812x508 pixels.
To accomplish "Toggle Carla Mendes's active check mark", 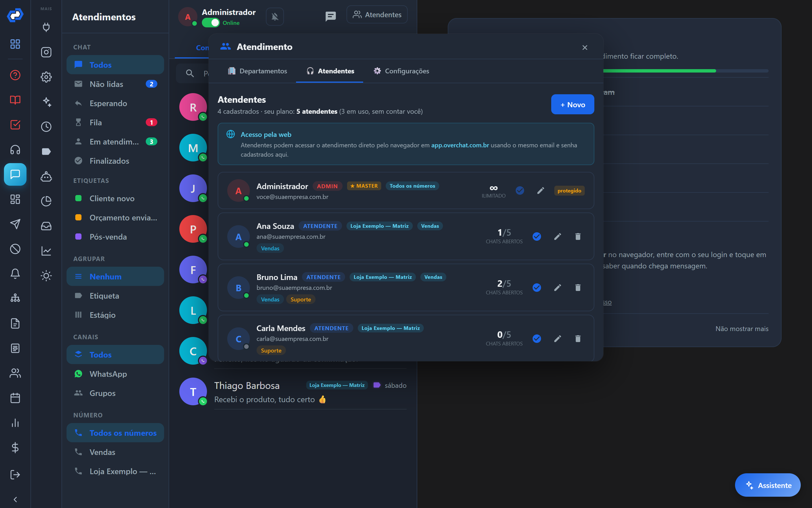I will pyautogui.click(x=537, y=339).
